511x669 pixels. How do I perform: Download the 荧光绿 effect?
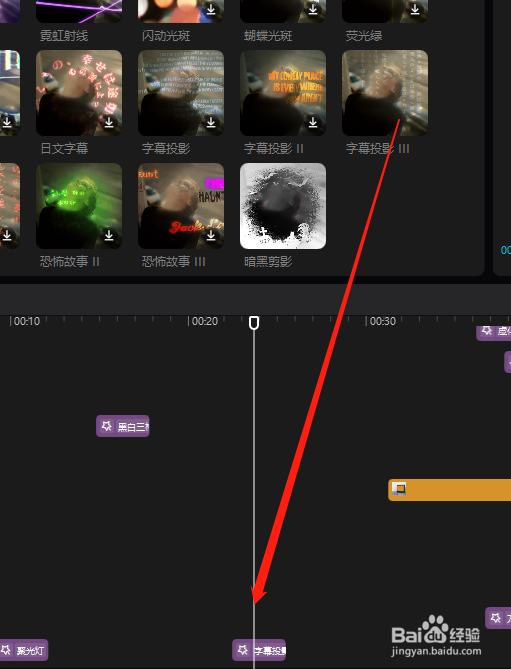[415, 10]
